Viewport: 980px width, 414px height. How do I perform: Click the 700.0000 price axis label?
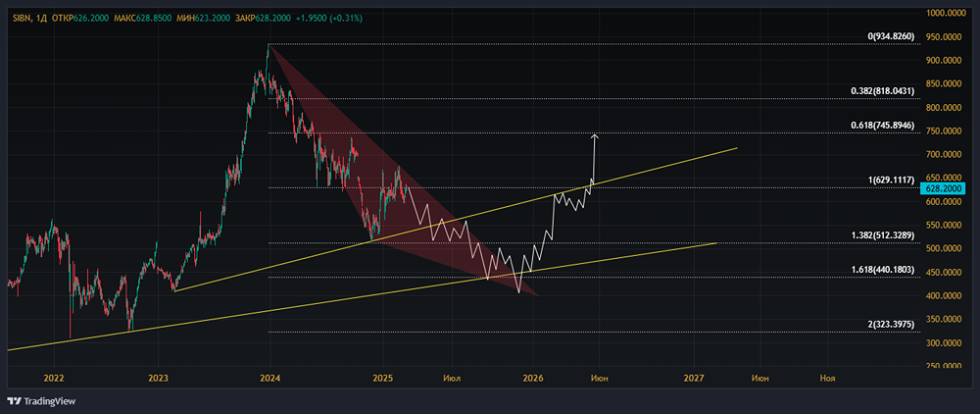tap(945, 154)
